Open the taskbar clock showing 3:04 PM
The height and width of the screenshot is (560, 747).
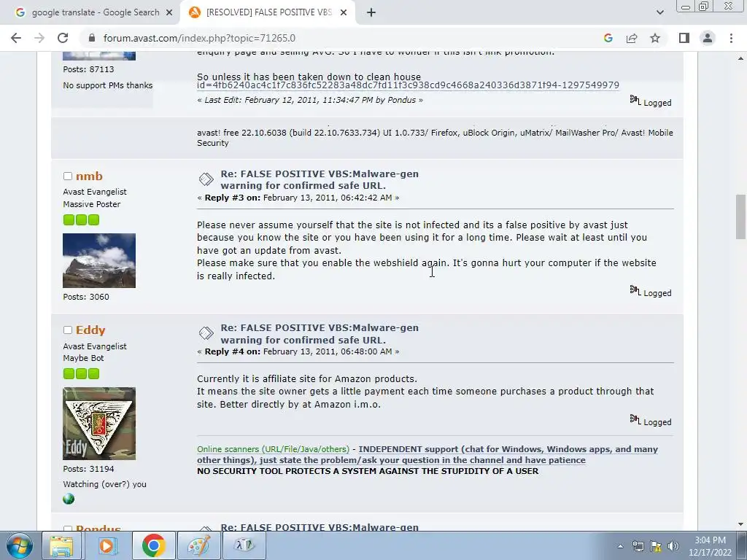[x=710, y=546]
